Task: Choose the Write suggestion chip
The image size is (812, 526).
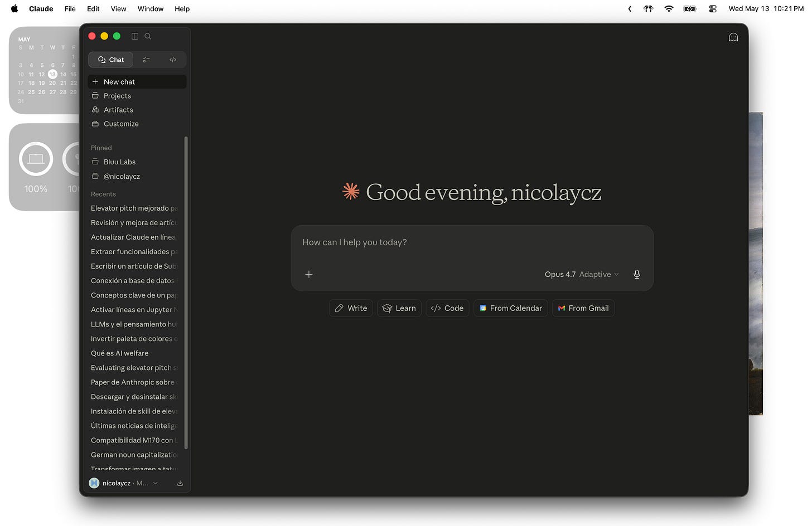Action: click(351, 308)
